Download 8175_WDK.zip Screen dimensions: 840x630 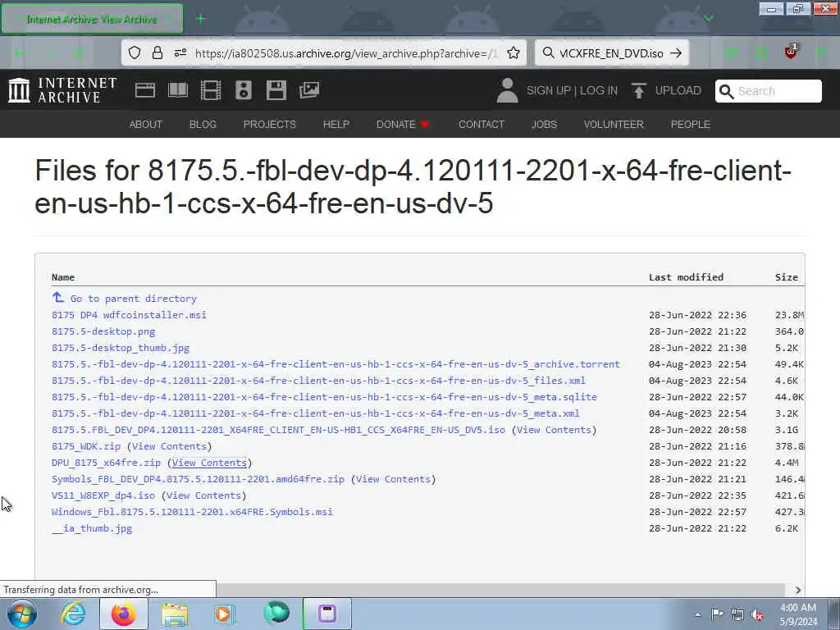86,446
